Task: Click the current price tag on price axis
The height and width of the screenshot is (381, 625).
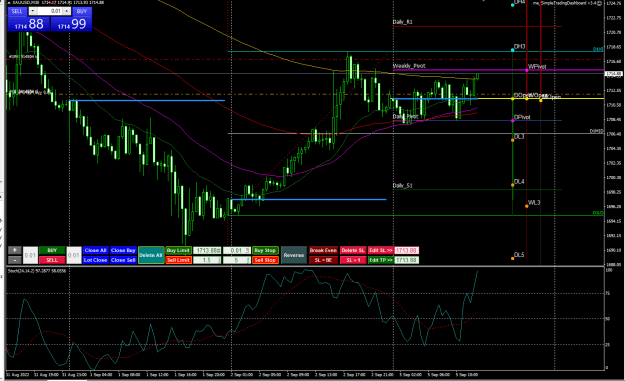Action: click(614, 74)
